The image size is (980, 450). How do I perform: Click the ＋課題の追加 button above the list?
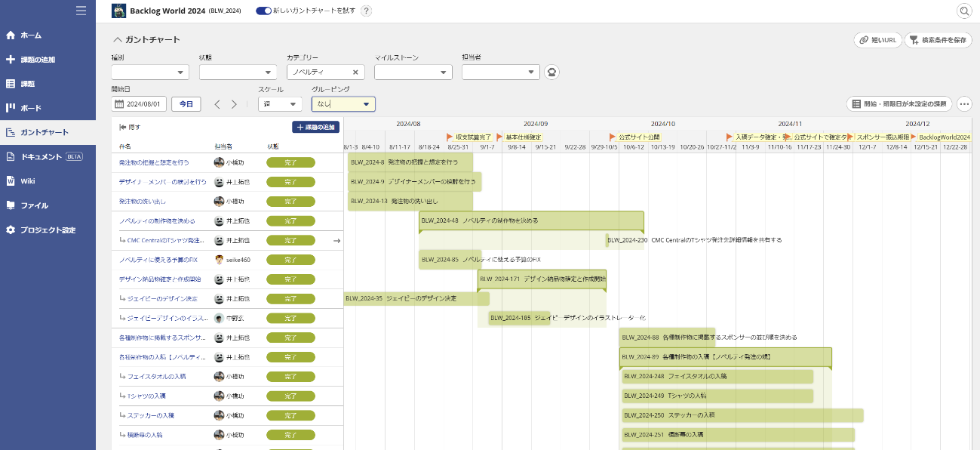click(315, 128)
